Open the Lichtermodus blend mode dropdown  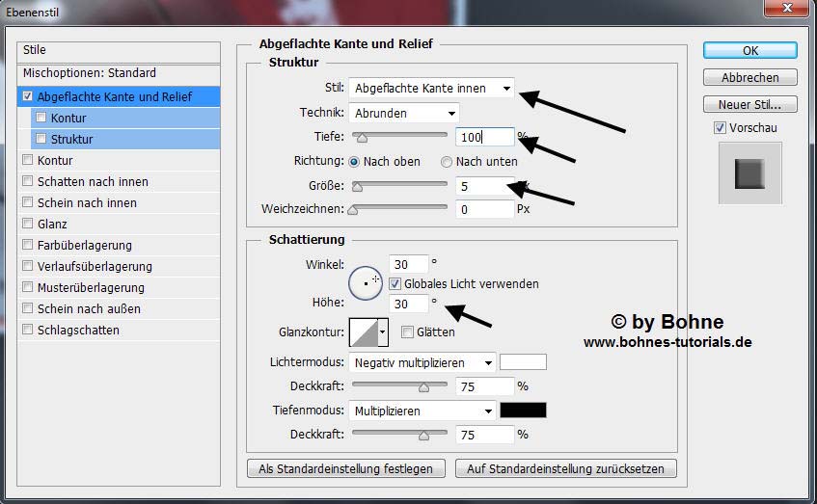tap(422, 363)
